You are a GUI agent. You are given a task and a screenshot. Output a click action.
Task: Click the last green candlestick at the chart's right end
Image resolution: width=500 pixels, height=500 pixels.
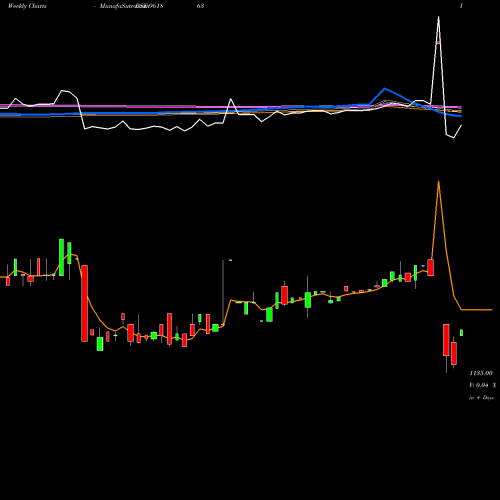tap(462, 333)
